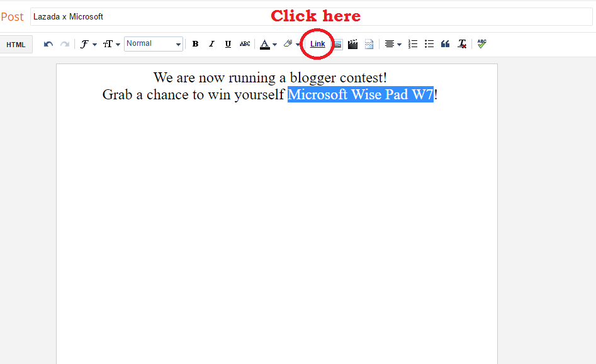596x364 pixels.
Task: Insert a jump break
Action: coord(369,44)
